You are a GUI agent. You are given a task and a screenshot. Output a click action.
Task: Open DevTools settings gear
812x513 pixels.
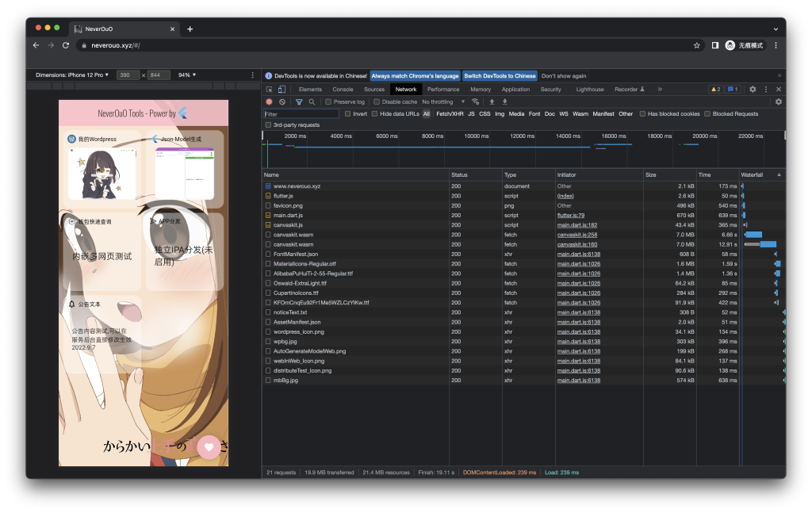(x=753, y=90)
